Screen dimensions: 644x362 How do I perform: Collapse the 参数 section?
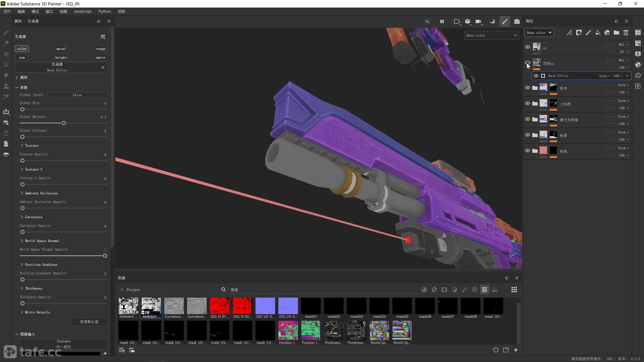point(17,87)
